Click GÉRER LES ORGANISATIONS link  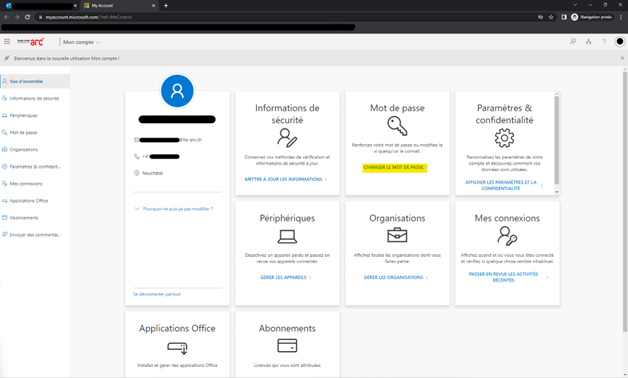[396, 277]
